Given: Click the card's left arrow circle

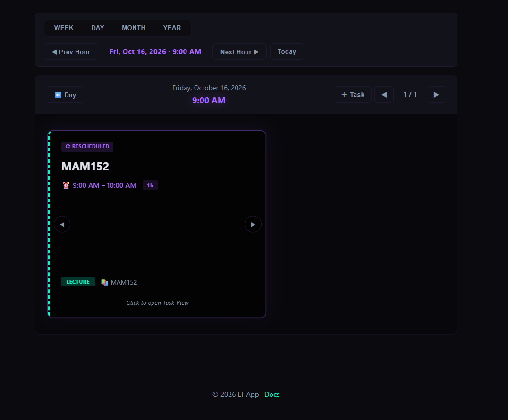Looking at the screenshot, I should coord(62,224).
